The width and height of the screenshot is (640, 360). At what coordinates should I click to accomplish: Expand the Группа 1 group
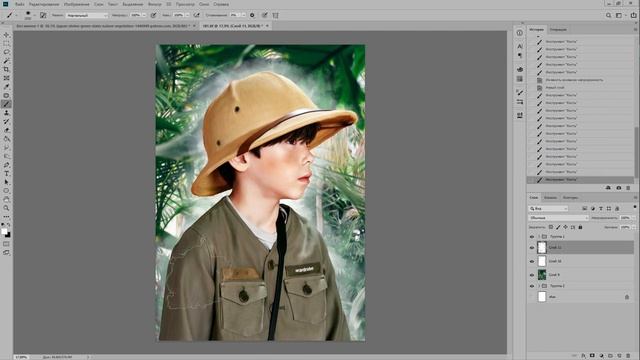coord(539,237)
